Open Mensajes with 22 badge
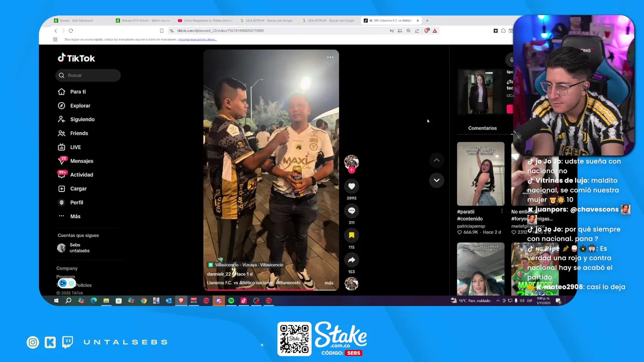The width and height of the screenshot is (644, 362). click(75, 161)
